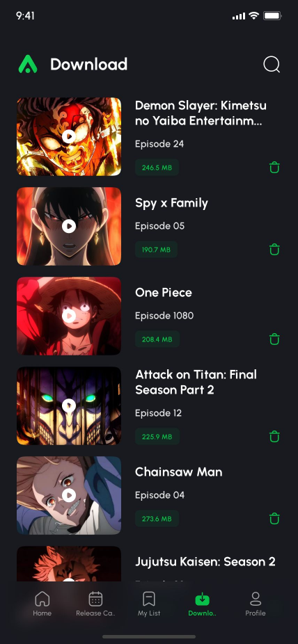298x644 pixels.
Task: Tap the 246.5 MB size badge
Action: 157,168
